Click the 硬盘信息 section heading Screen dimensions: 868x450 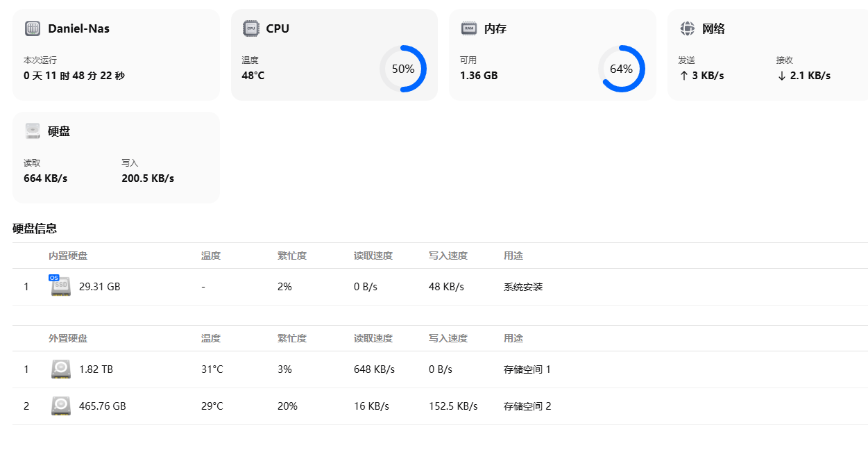click(x=35, y=228)
